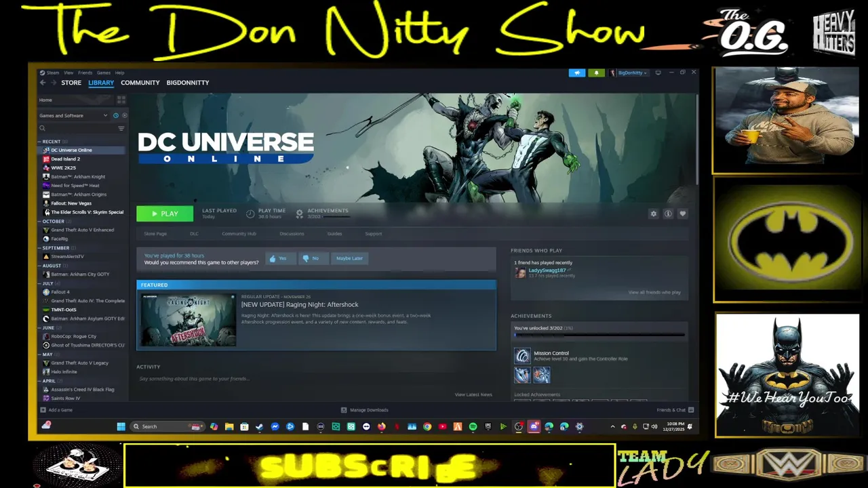Open Google Chrome from the taskbar
Screen dimensions: 868x488
pos(427,426)
